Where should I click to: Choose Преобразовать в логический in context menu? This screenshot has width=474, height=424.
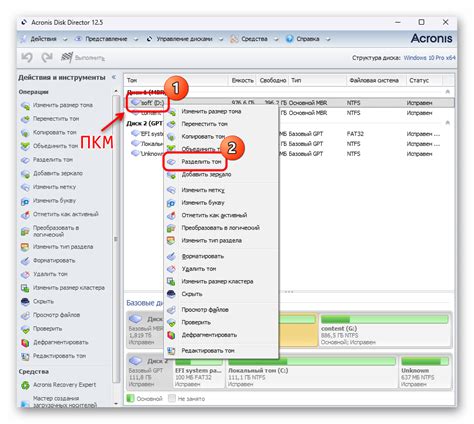coord(221,228)
